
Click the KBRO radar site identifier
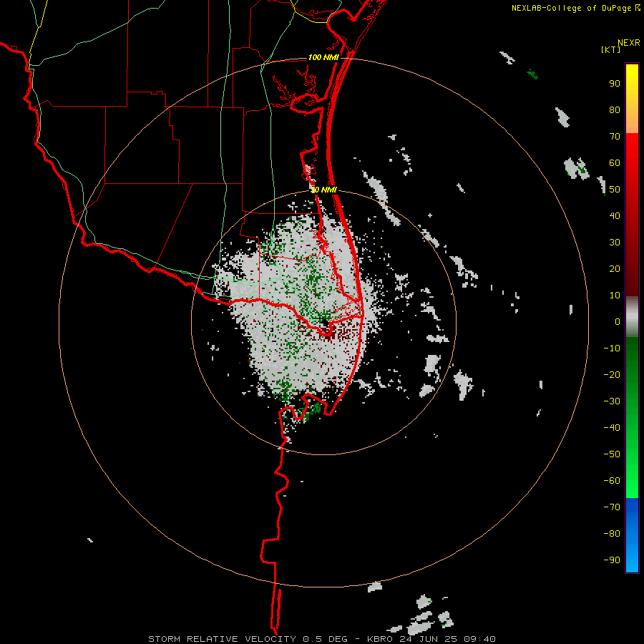[x=381, y=639]
